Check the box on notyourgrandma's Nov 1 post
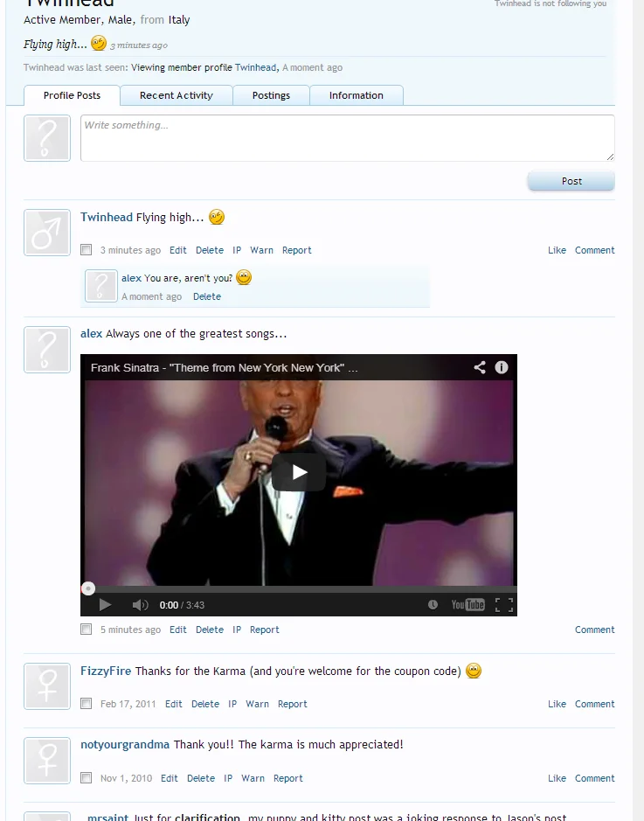This screenshot has width=644, height=821. [x=87, y=777]
